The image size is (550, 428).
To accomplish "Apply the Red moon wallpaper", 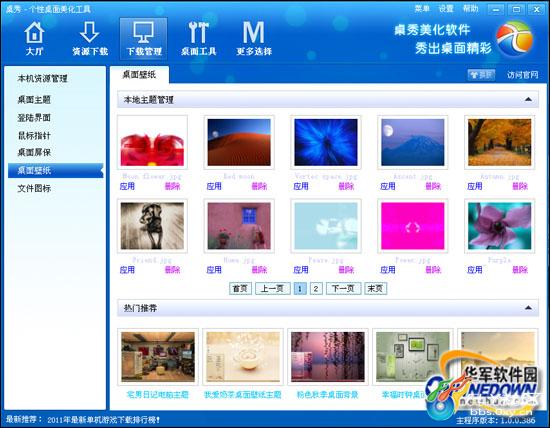I will (214, 186).
